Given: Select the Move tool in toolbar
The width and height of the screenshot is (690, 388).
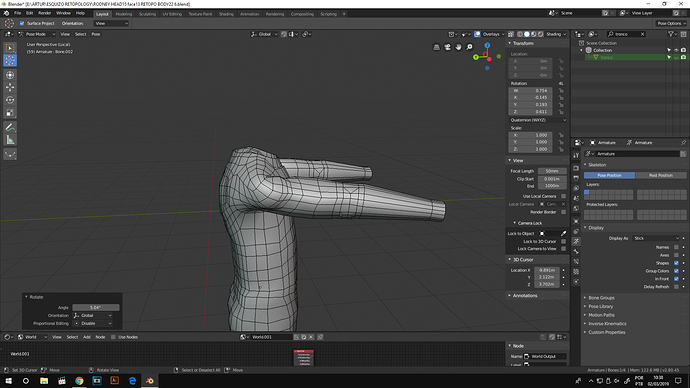Looking at the screenshot, I should pyautogui.click(x=10, y=88).
